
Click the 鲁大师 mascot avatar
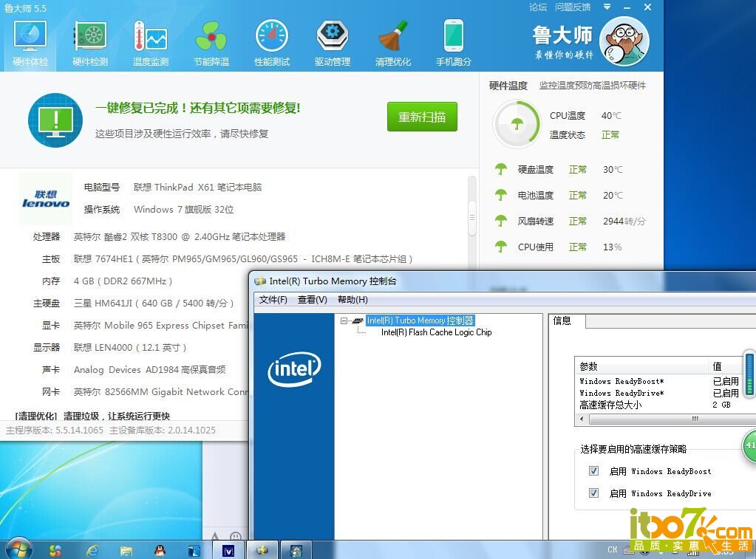[x=624, y=41]
